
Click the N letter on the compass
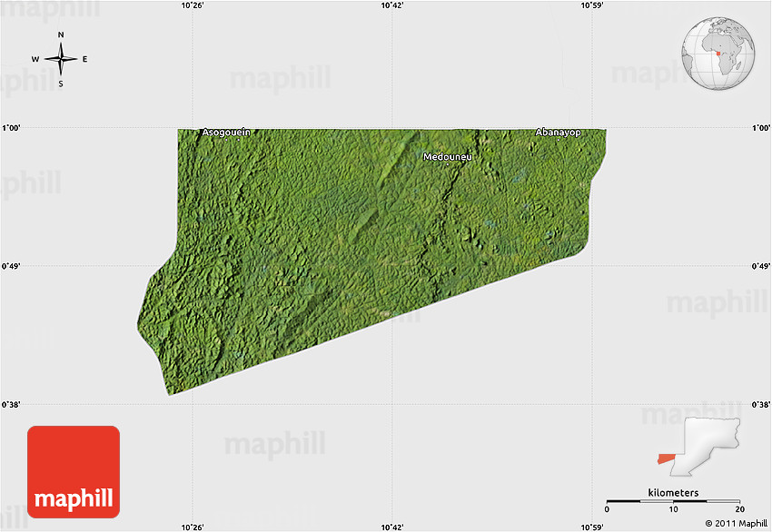click(x=61, y=35)
